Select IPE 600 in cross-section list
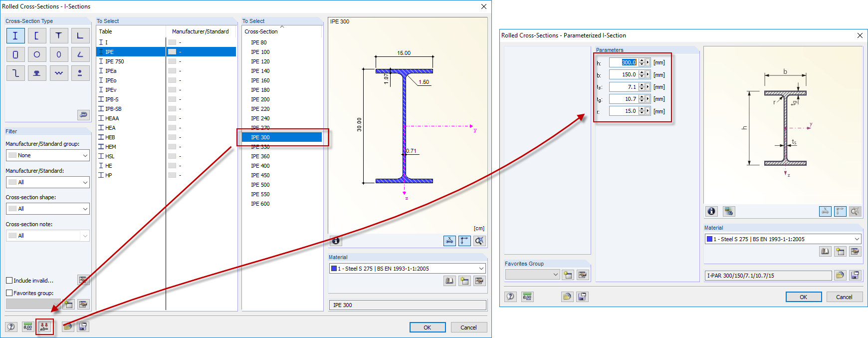The image size is (868, 338). click(282, 204)
